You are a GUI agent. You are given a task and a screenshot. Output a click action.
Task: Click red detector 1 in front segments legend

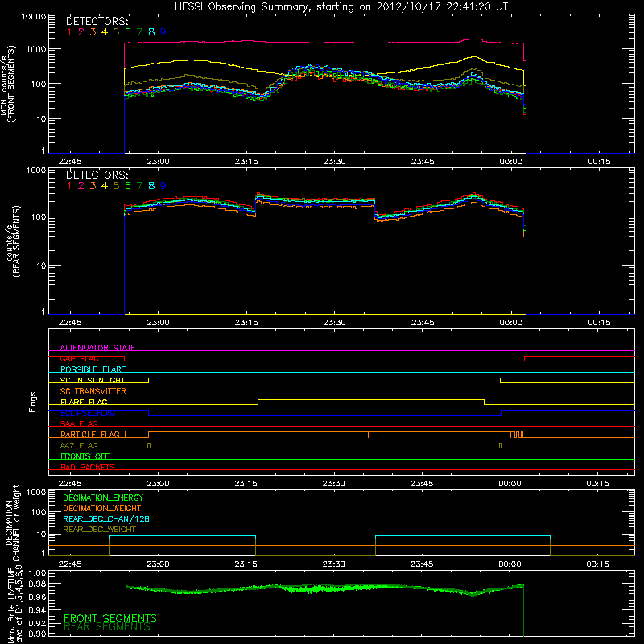(x=69, y=32)
